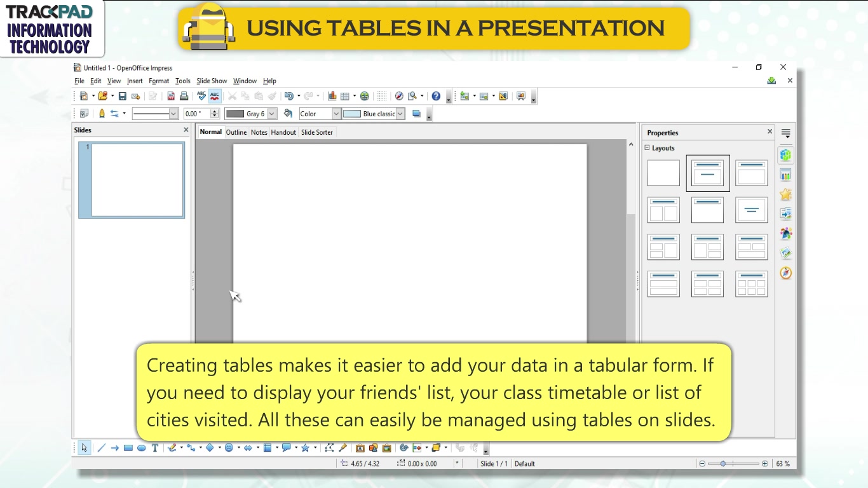The width and height of the screenshot is (868, 488).
Task: Open the Insert menu
Action: [x=135, y=81]
